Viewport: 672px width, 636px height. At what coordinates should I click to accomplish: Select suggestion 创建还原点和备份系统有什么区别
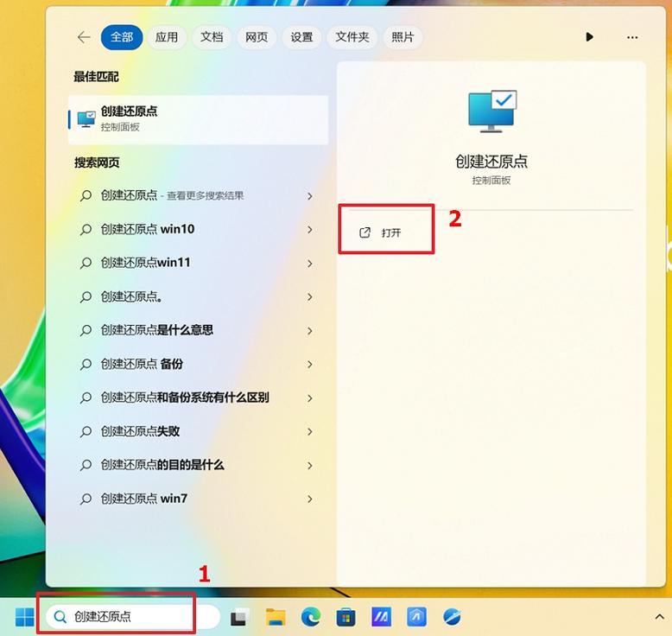point(197,397)
